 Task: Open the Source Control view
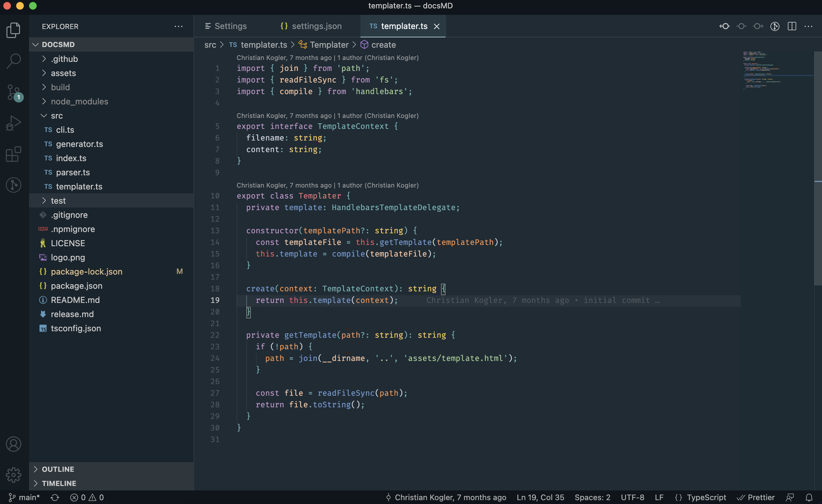pyautogui.click(x=13, y=92)
